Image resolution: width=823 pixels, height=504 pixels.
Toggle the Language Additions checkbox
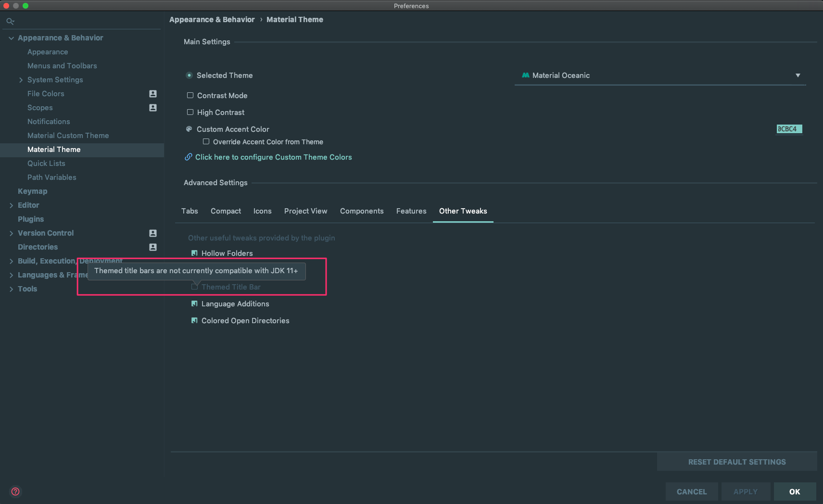coord(194,303)
